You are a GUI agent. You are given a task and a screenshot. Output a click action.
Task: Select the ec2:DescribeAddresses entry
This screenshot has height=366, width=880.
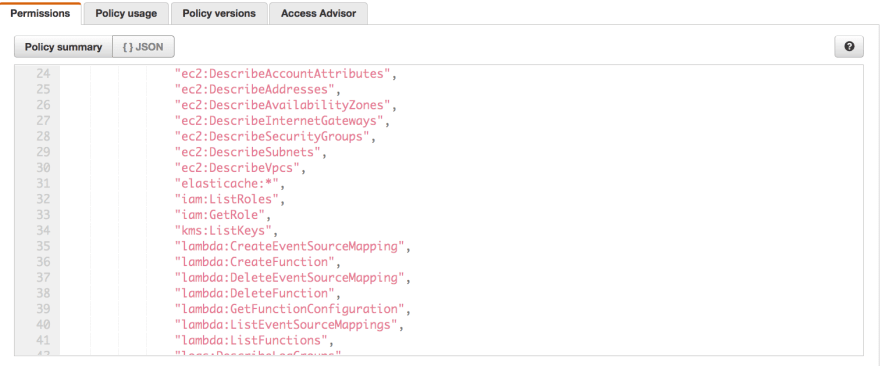(258, 89)
